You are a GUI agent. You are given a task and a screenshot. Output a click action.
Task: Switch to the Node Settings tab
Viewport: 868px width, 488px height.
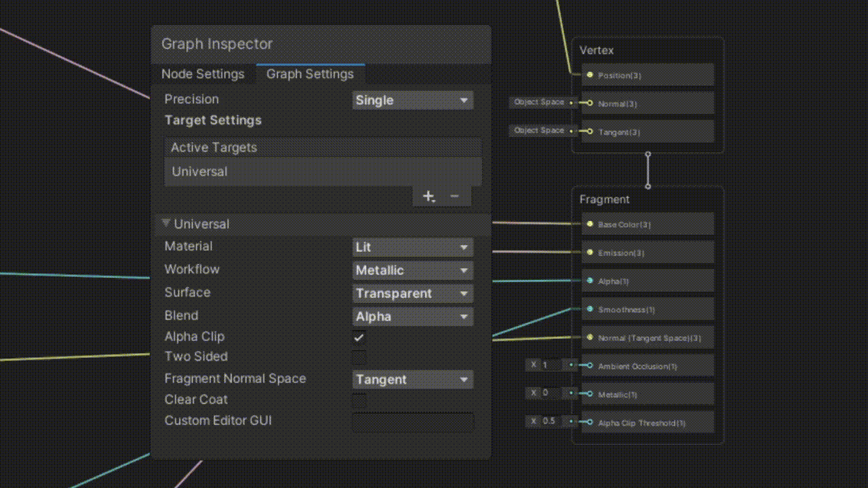203,74
